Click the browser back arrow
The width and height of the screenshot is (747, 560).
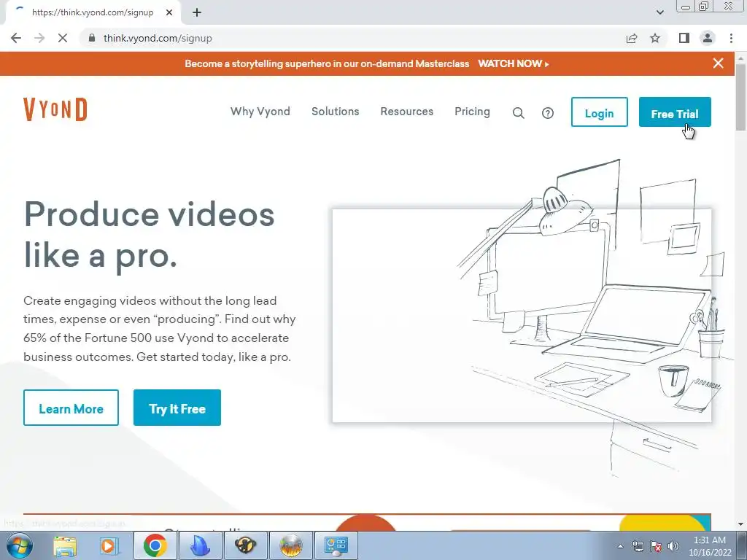pos(16,38)
